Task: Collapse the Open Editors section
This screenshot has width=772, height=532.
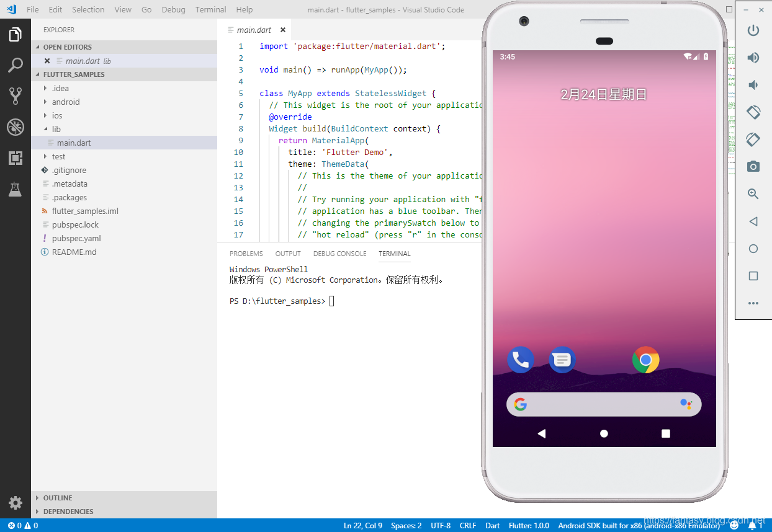Action: click(124, 47)
